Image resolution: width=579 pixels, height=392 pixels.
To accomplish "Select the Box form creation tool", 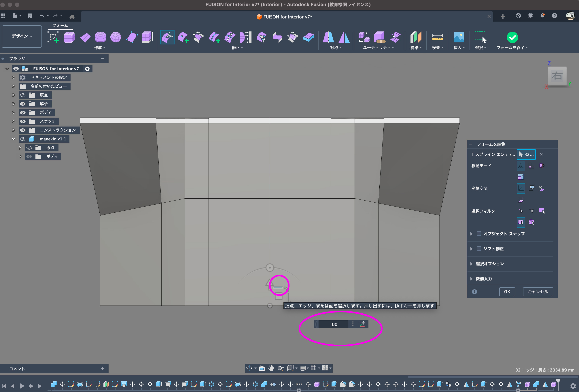I will (x=69, y=37).
